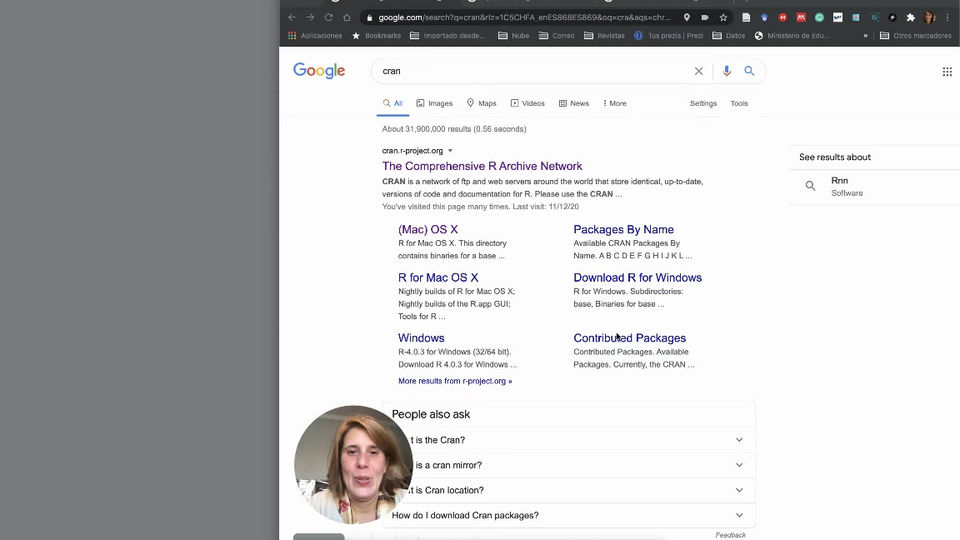This screenshot has width=960, height=540.
Task: Click the Google logo
Action: pyautogui.click(x=319, y=71)
